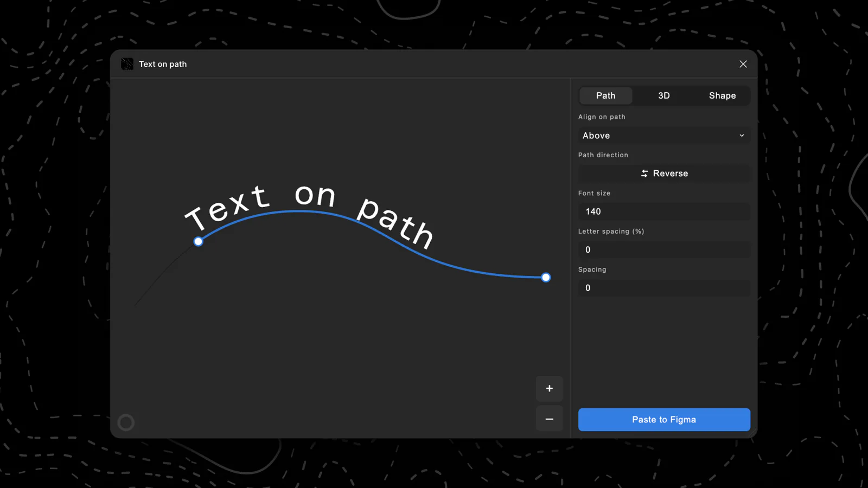
Task: Click the 'Path direction' label
Action: point(603,155)
